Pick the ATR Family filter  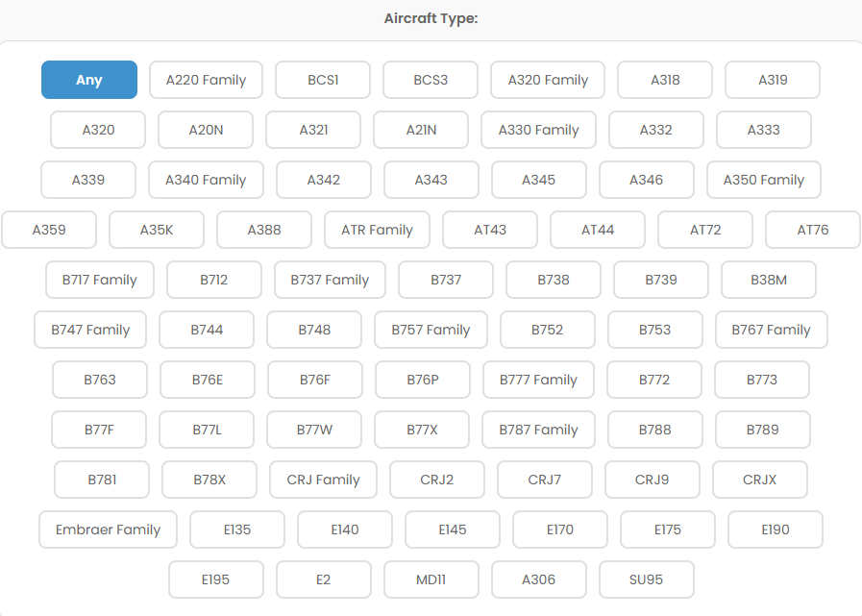tap(377, 230)
